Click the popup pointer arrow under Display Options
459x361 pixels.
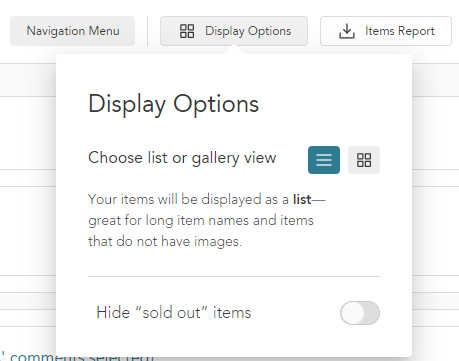(x=234, y=50)
